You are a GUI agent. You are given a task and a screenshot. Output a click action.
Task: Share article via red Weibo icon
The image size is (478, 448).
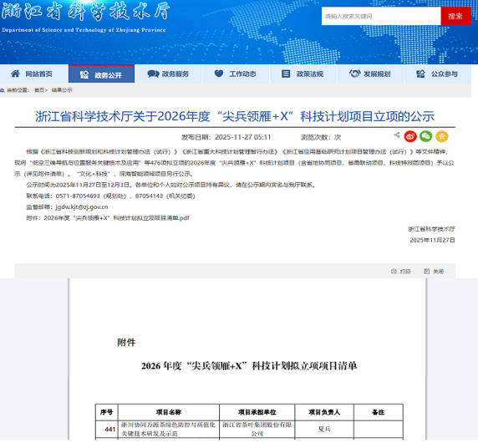click(410, 136)
